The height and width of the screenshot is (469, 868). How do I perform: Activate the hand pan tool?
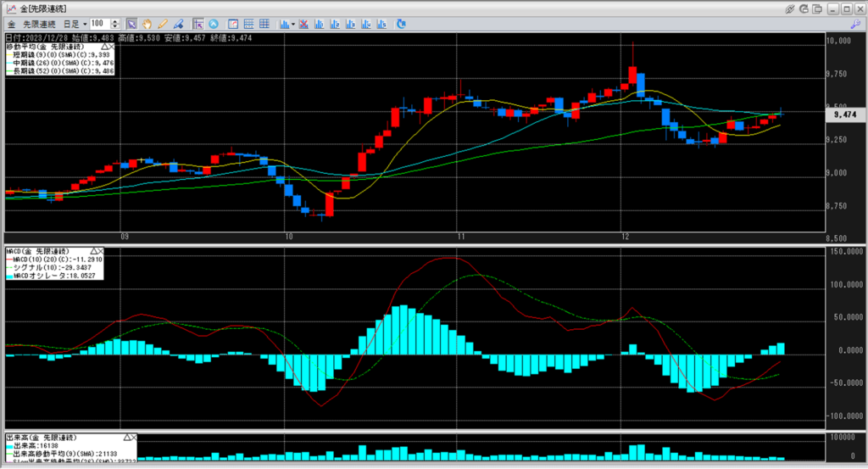pos(147,24)
